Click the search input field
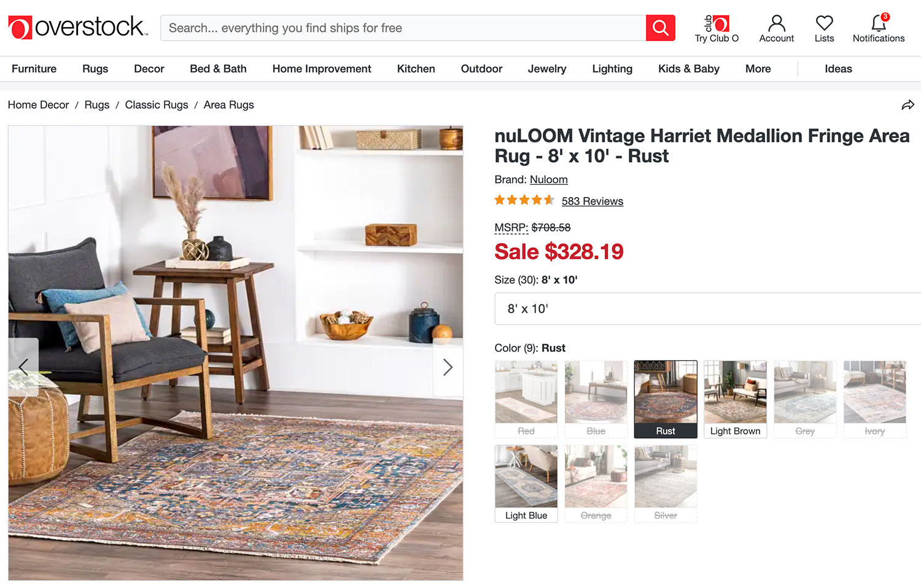Image resolution: width=921 pixels, height=588 pixels. click(x=403, y=28)
